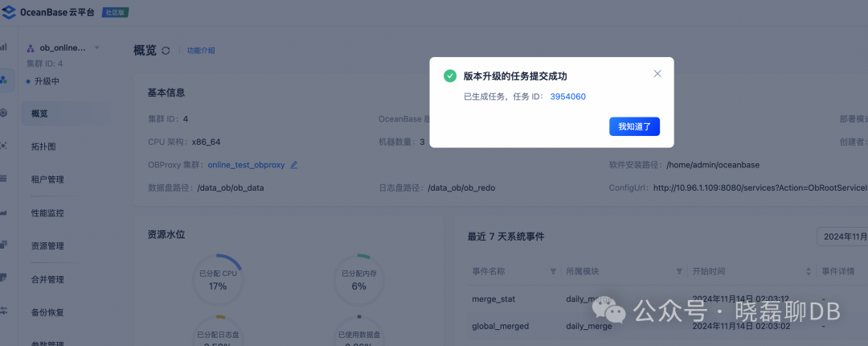
Task: Click the ConfigUrl value text
Action: pos(760,187)
